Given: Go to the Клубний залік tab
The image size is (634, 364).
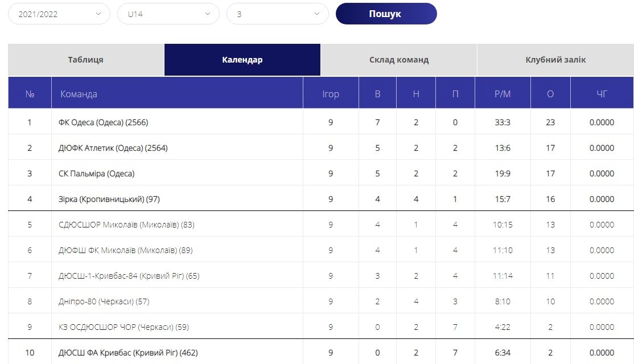Looking at the screenshot, I should tap(555, 60).
